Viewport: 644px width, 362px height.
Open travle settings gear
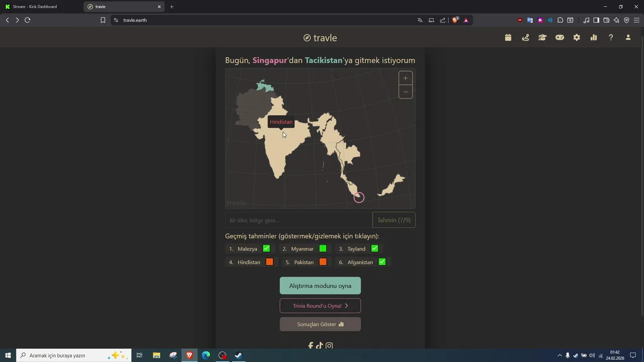[x=577, y=38]
